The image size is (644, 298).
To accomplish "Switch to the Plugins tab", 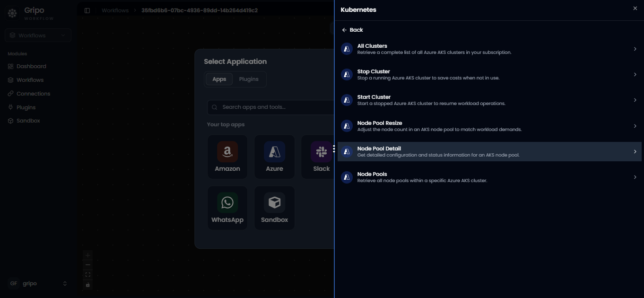I will point(249,79).
